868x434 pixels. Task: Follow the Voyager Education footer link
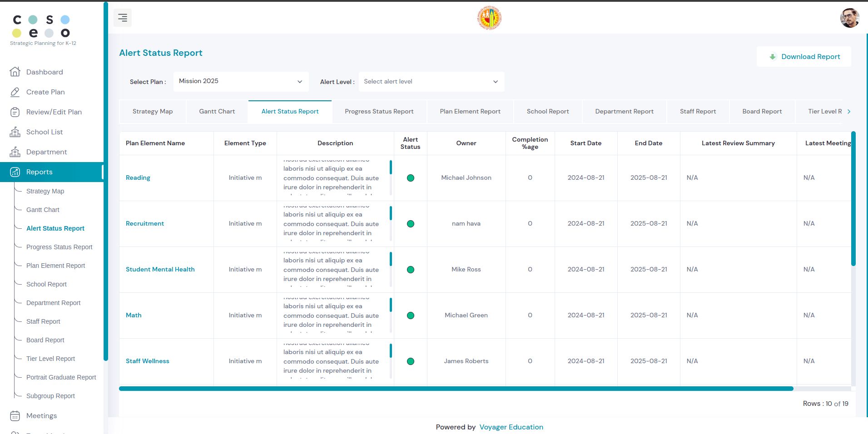[511, 427]
